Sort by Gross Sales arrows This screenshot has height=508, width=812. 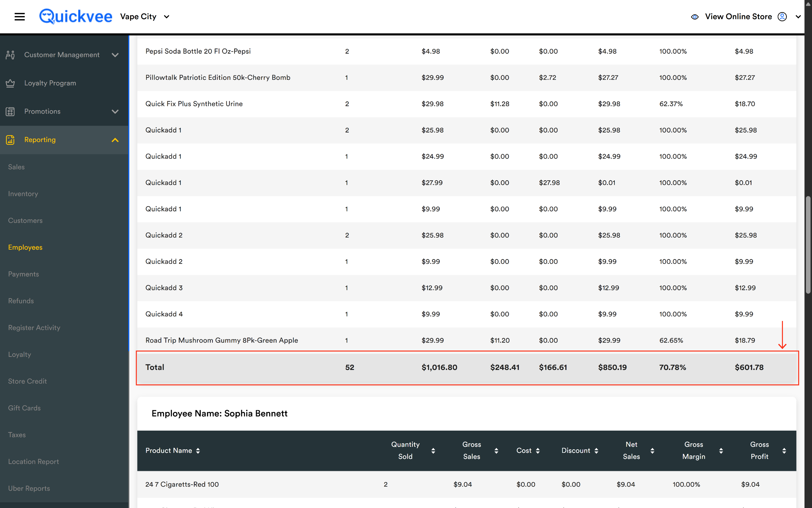click(496, 451)
